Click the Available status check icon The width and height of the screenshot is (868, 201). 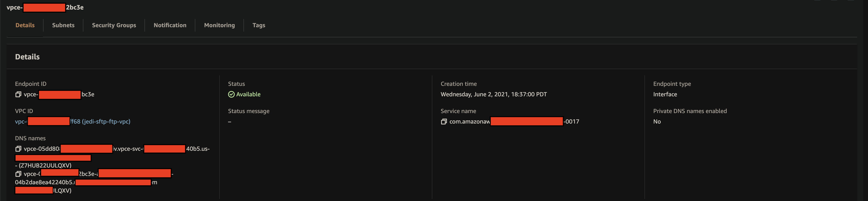231,94
